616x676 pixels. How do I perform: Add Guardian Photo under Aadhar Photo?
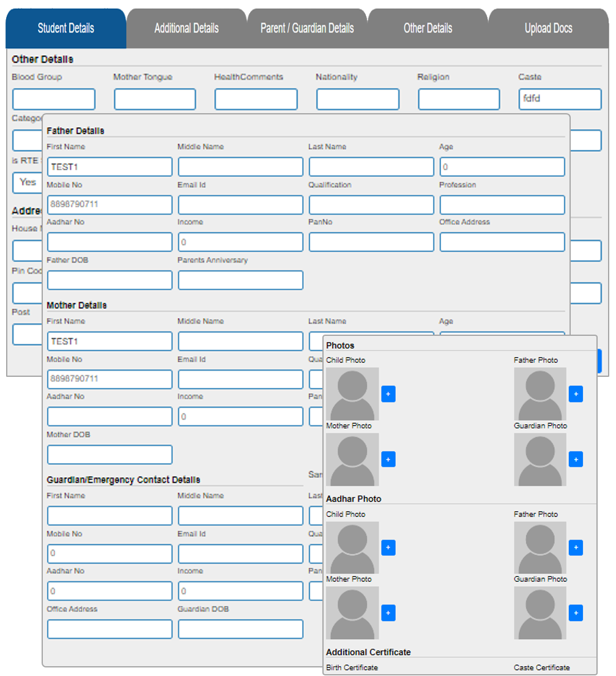[x=576, y=613]
